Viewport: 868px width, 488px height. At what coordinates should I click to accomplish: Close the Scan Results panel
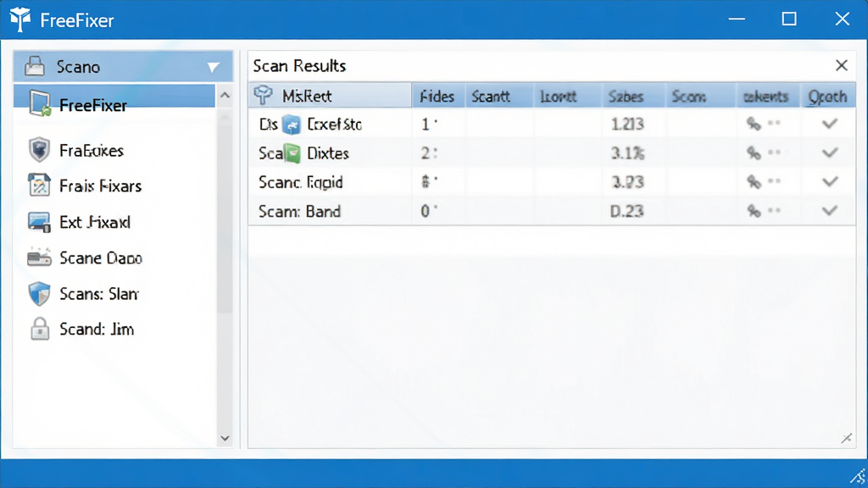tap(842, 65)
